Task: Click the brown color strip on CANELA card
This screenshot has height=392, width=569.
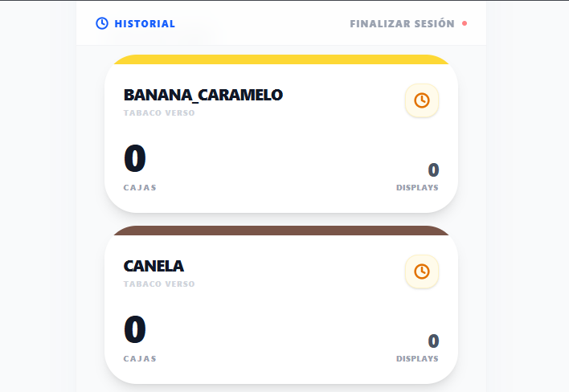Action: pyautogui.click(x=281, y=231)
